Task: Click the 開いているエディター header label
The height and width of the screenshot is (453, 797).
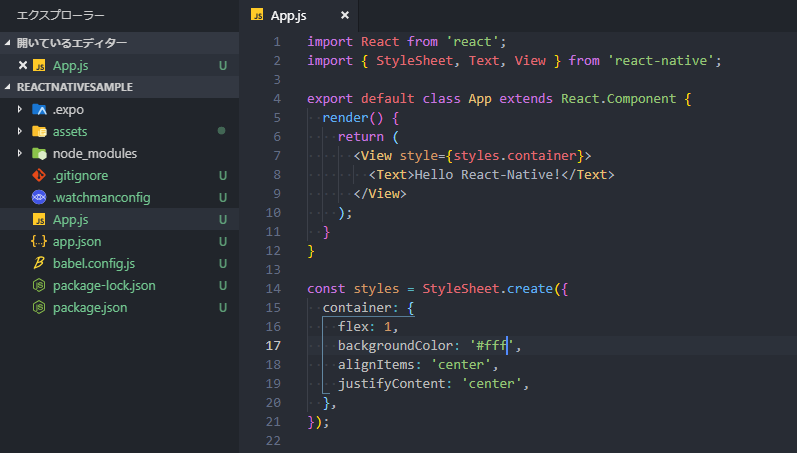Action: coord(72,43)
